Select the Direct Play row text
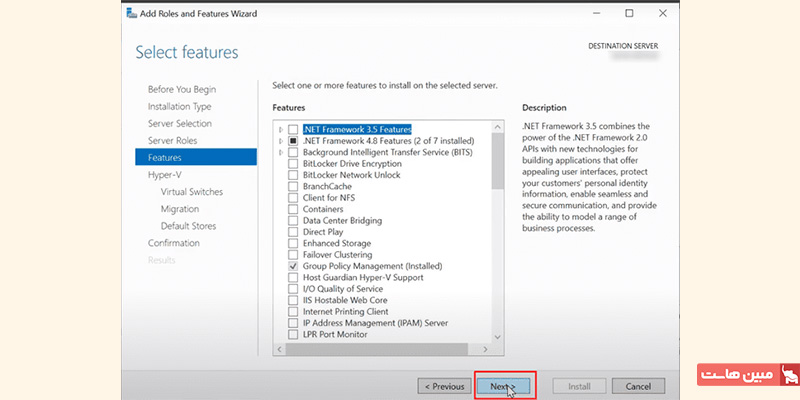This screenshot has width=800, height=400. pyautogui.click(x=323, y=232)
